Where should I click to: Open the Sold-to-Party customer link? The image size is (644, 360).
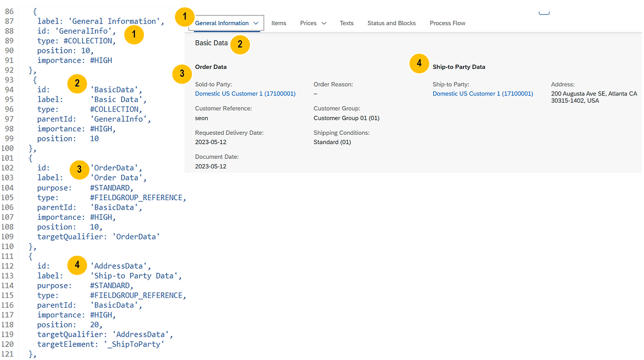point(245,94)
